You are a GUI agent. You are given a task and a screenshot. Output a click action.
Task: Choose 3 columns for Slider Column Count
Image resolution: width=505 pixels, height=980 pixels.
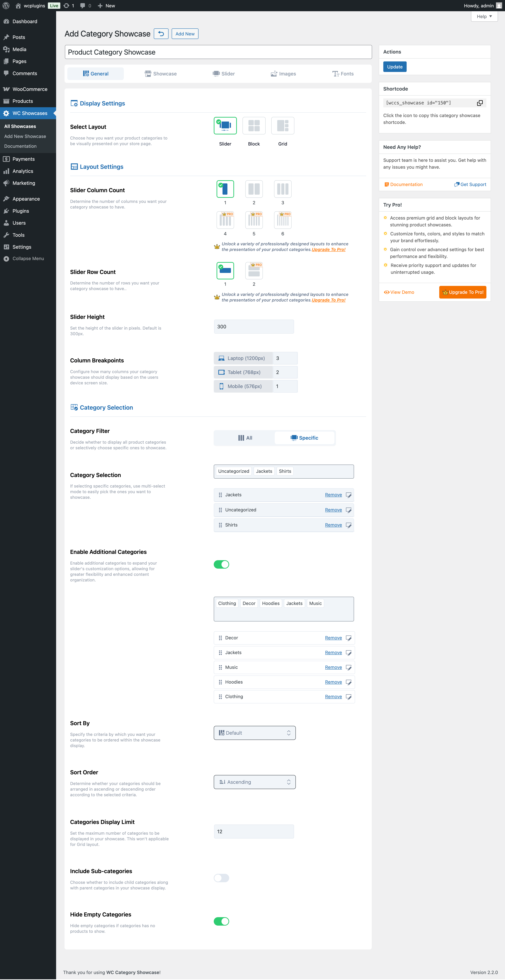(x=283, y=189)
